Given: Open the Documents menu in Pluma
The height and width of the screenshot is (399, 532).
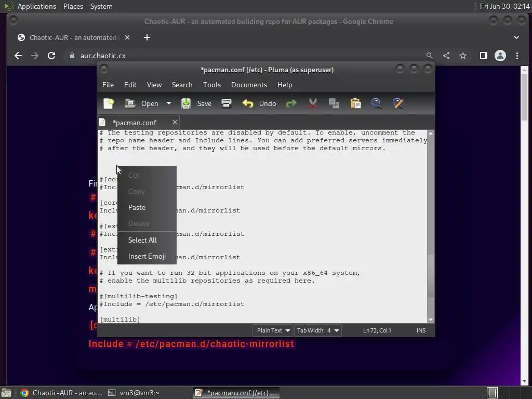Looking at the screenshot, I should 249,85.
